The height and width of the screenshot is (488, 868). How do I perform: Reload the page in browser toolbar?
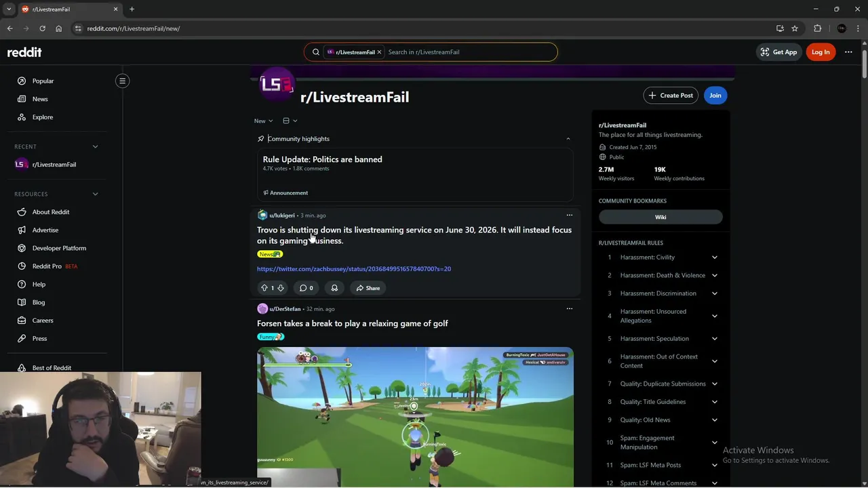point(42,28)
